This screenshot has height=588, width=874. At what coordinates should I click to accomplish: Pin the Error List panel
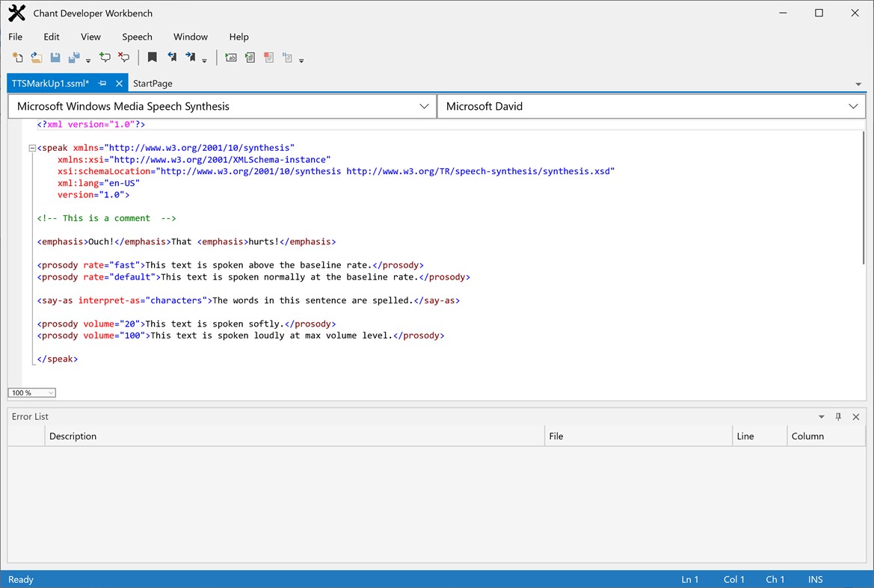[x=838, y=416]
